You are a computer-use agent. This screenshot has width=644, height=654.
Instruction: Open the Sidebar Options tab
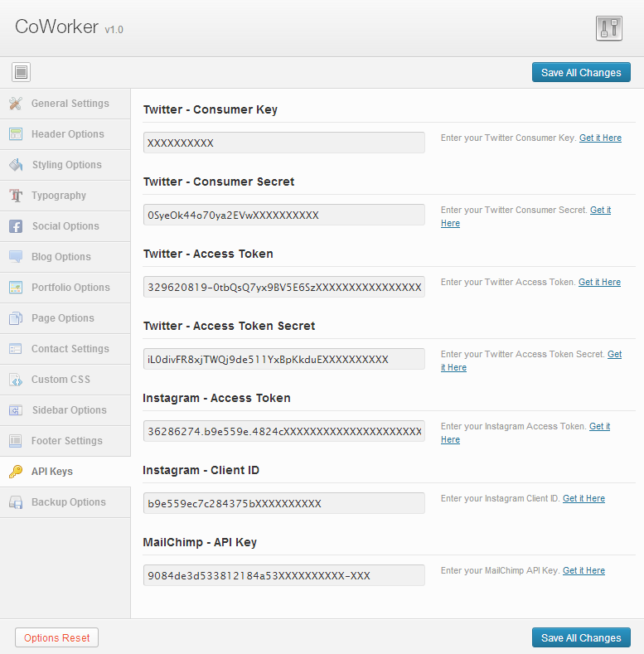(65, 410)
